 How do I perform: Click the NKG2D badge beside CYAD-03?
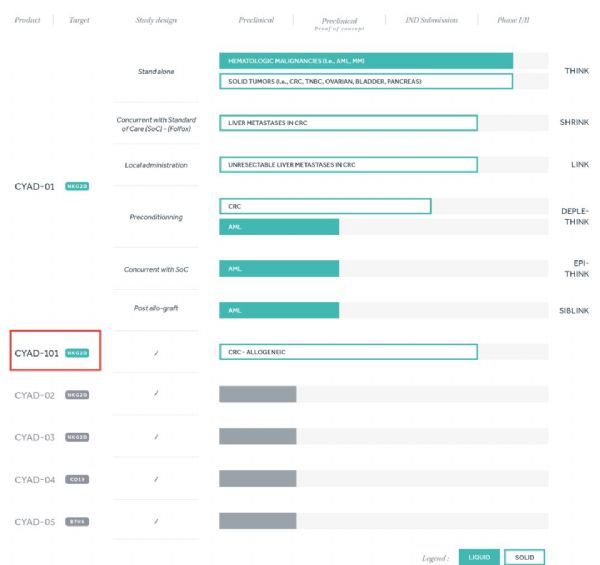click(77, 437)
